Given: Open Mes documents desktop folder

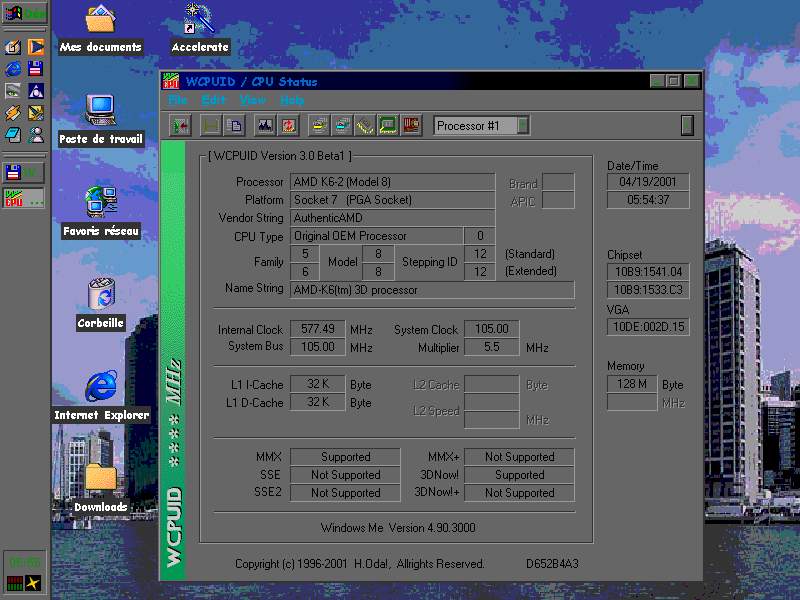Looking at the screenshot, I should (101, 30).
